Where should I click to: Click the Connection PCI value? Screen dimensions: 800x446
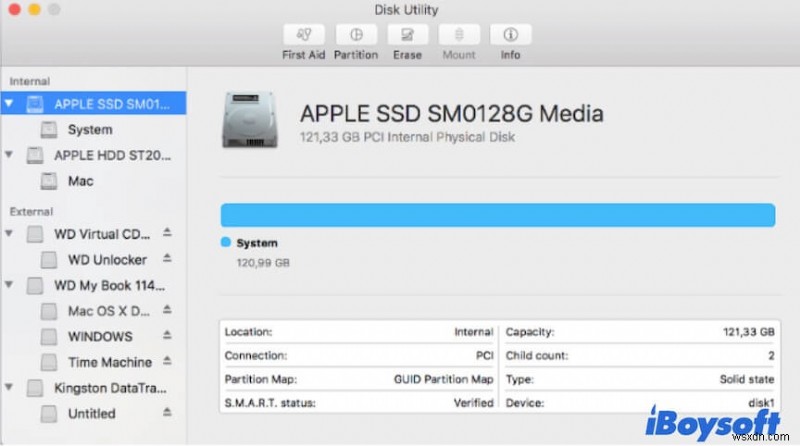coord(484,356)
